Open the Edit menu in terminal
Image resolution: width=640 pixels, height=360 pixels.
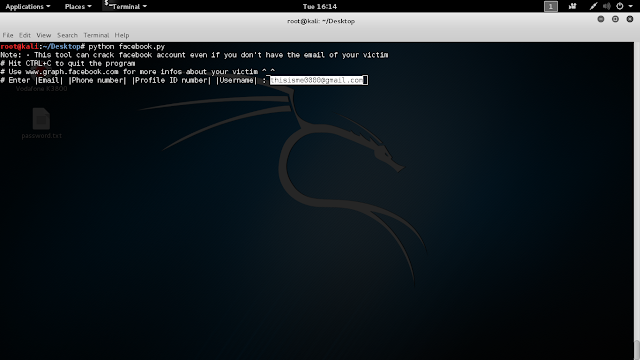(25, 35)
